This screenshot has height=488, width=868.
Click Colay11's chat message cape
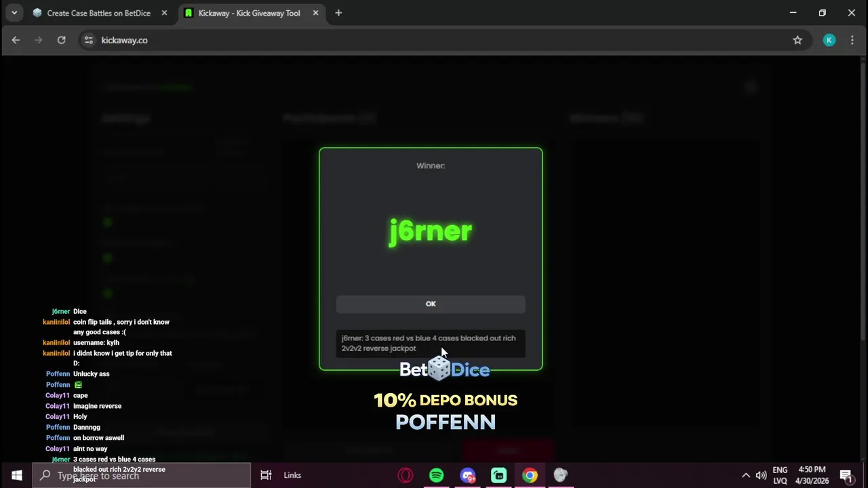click(x=80, y=395)
